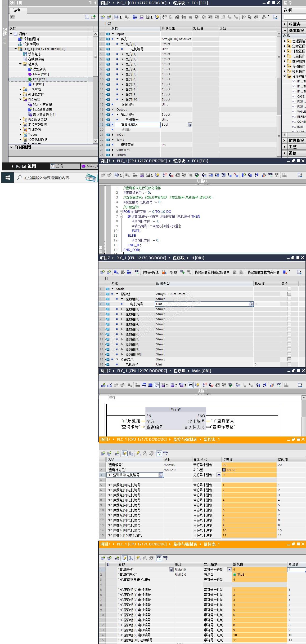Click the Windows taskbar search box
Viewport: 306px width, 644px height.
click(x=47, y=178)
